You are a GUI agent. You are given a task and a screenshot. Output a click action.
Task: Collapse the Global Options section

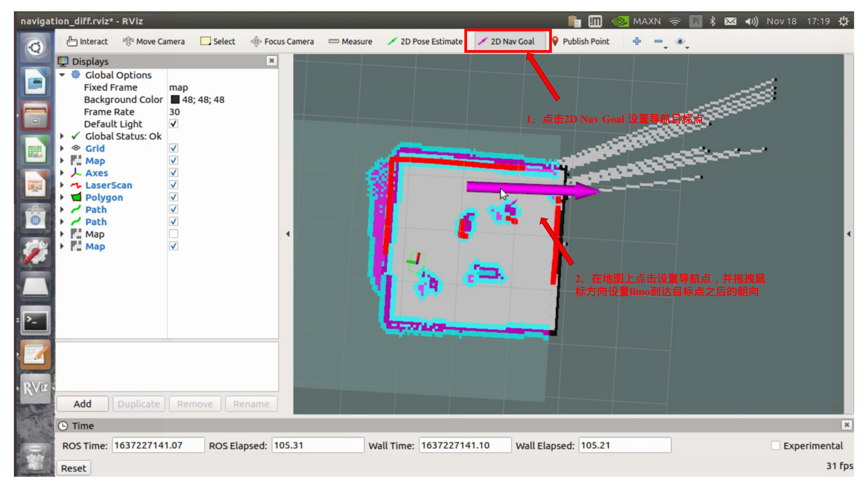pos(62,75)
